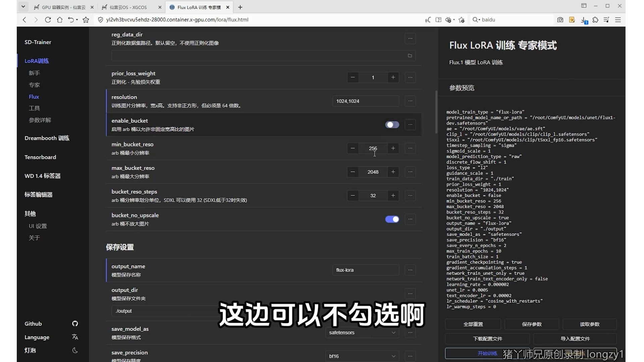Switch to 仙宫云OS - XGCOS tab
Image resolution: width=644 pixels, height=362 pixels.
pos(131,7)
